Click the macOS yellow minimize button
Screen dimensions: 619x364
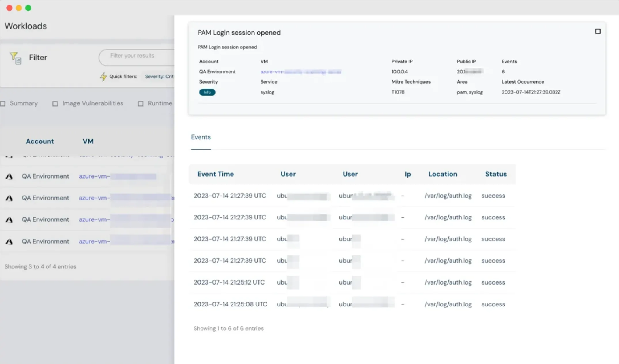click(x=19, y=8)
